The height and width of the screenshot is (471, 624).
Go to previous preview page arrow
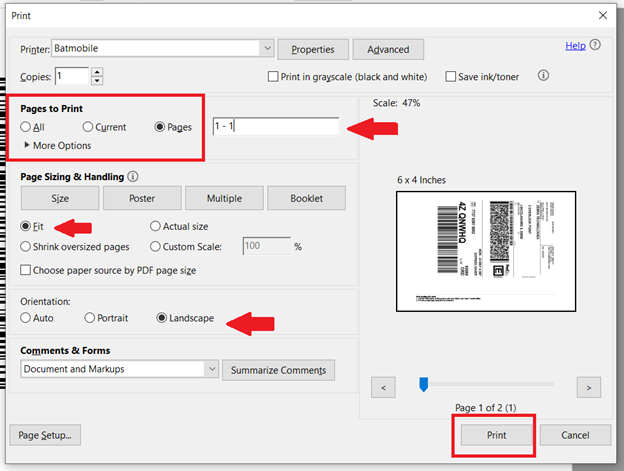click(x=382, y=386)
